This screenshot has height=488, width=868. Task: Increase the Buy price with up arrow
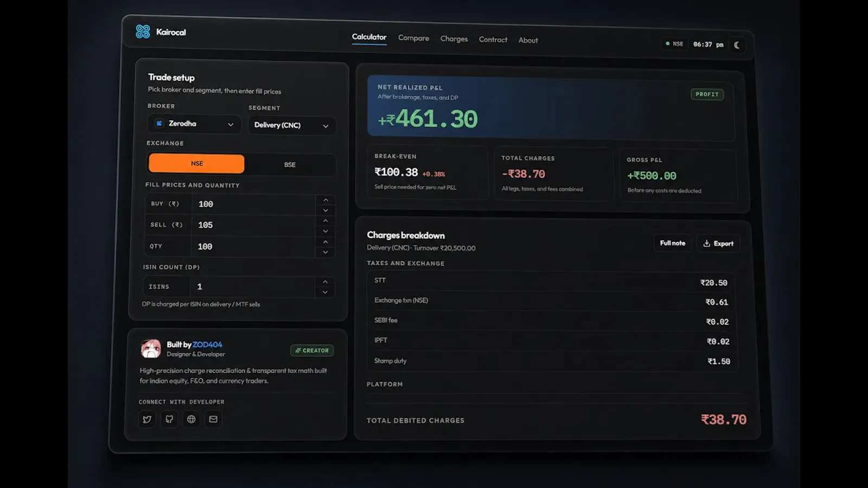(325, 200)
